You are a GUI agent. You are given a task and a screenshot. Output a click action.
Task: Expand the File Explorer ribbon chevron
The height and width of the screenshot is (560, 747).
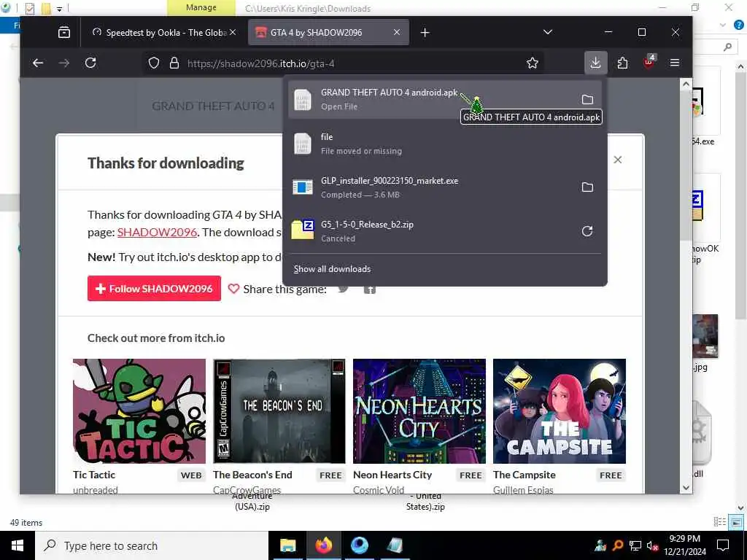(x=723, y=25)
